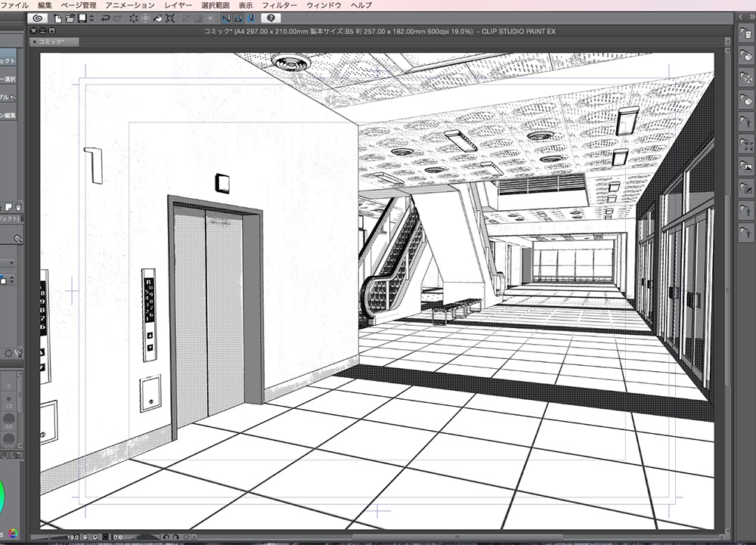Click the undo arrow icon
The width and height of the screenshot is (756, 545).
point(105,18)
